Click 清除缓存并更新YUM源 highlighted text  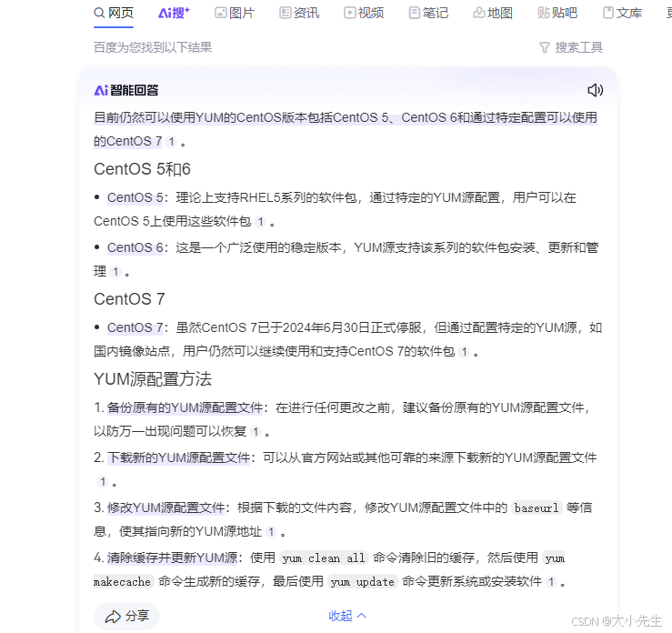pyautogui.click(x=172, y=558)
